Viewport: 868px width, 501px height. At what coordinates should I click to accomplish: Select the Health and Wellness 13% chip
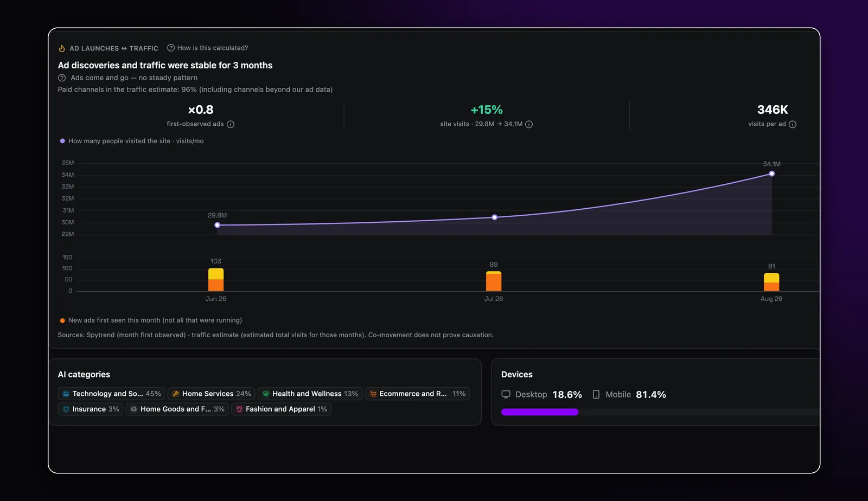coord(310,394)
